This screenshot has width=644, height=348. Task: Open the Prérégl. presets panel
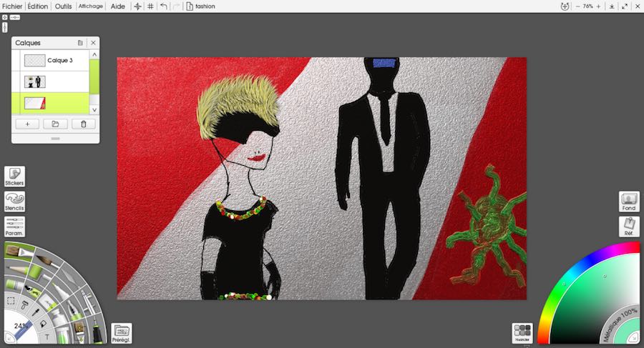pyautogui.click(x=121, y=333)
